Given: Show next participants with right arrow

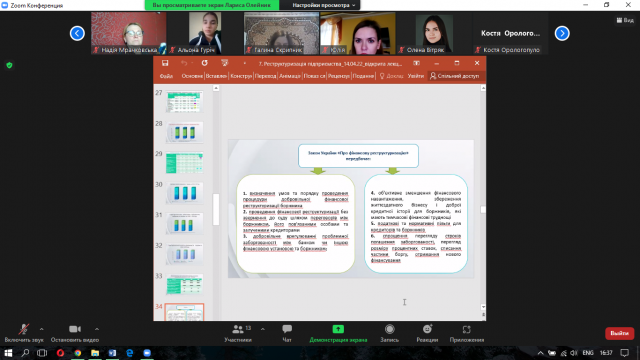Looking at the screenshot, I should pos(562,33).
